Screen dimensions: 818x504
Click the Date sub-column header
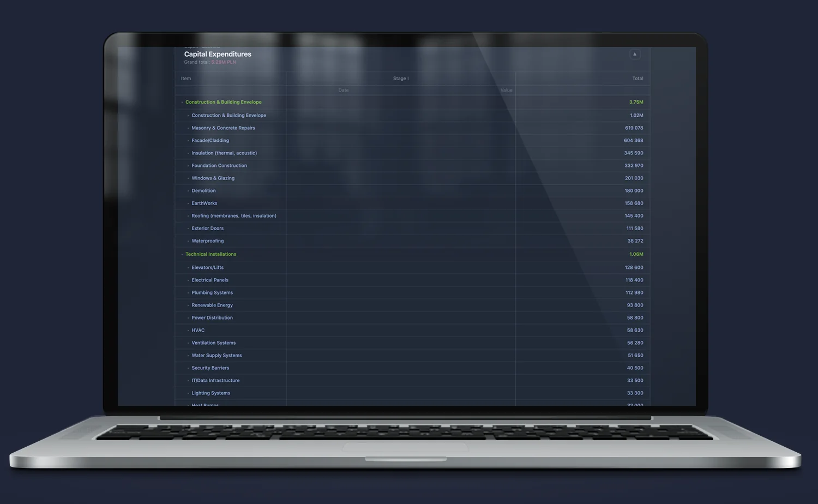344,91
